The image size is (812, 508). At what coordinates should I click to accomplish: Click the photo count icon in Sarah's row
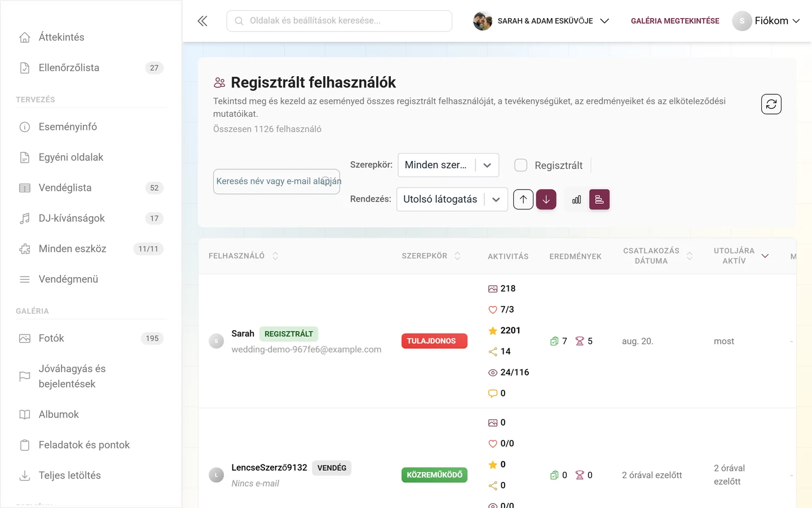click(493, 289)
